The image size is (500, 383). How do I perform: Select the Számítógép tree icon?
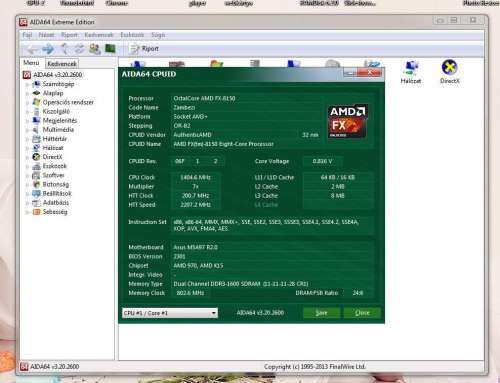36,84
